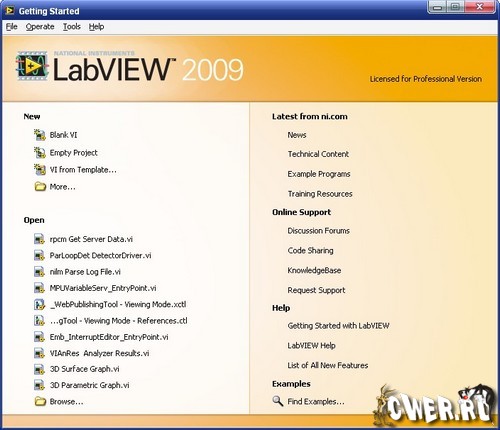Minimize the Getting Started window

438,7
